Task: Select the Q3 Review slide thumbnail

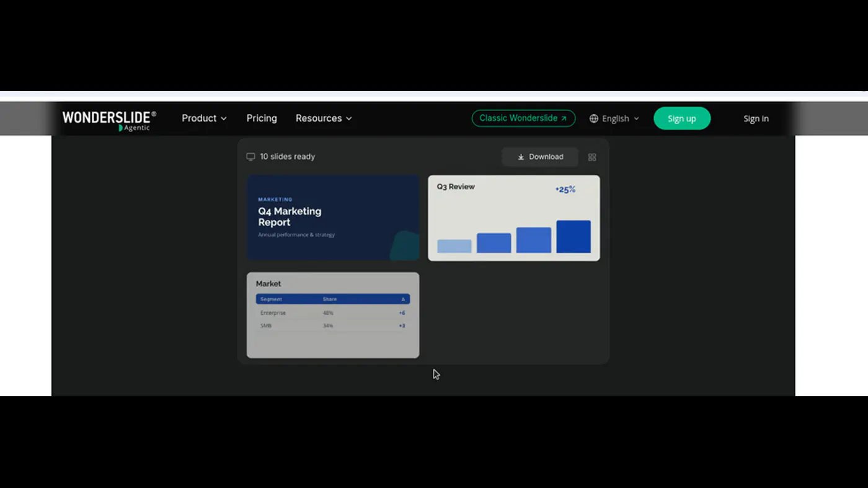Action: pos(514,218)
